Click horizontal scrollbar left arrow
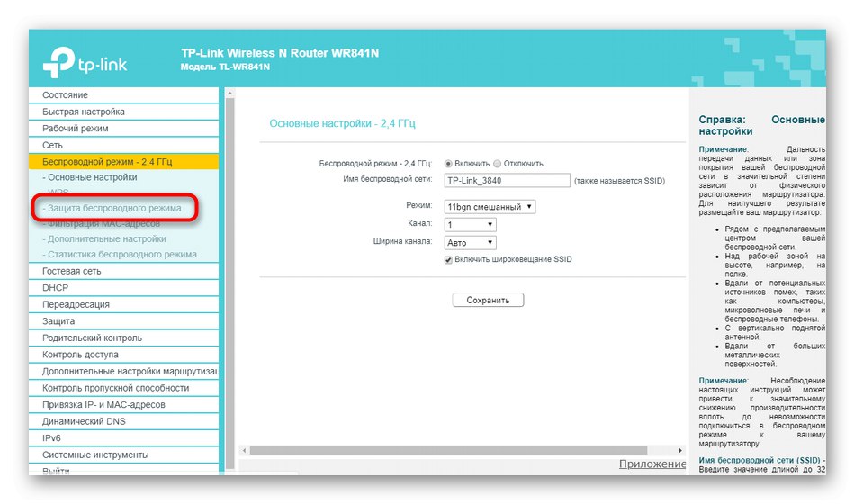The height and width of the screenshot is (504, 855). click(244, 451)
